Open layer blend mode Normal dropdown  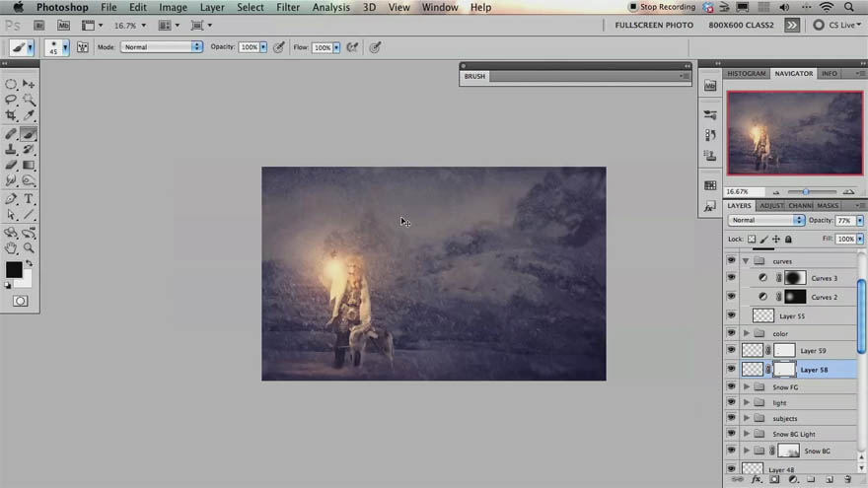coord(765,220)
